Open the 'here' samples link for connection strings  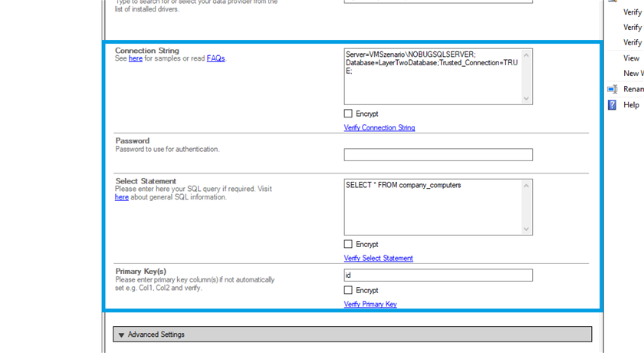click(x=135, y=58)
